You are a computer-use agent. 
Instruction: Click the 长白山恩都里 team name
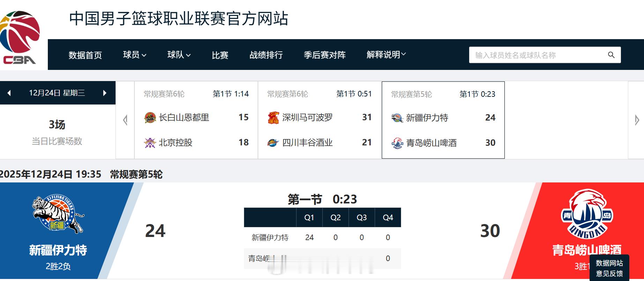coord(184,117)
